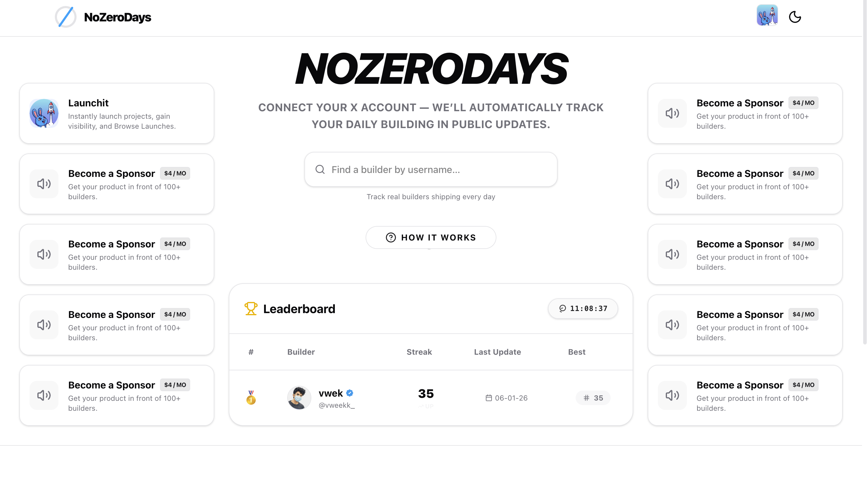Image resolution: width=868 pixels, height=487 pixels.
Task: Open the How It Works dialog
Action: [x=431, y=237]
